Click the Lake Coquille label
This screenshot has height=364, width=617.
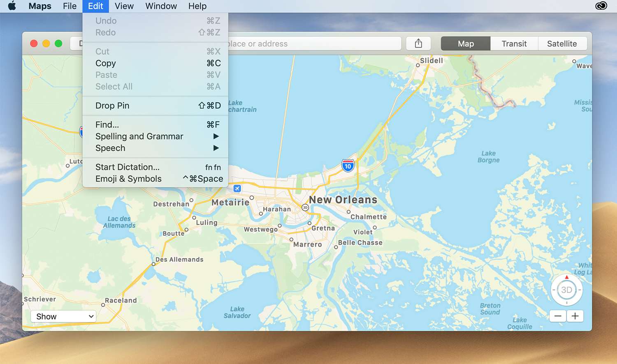[x=520, y=323]
